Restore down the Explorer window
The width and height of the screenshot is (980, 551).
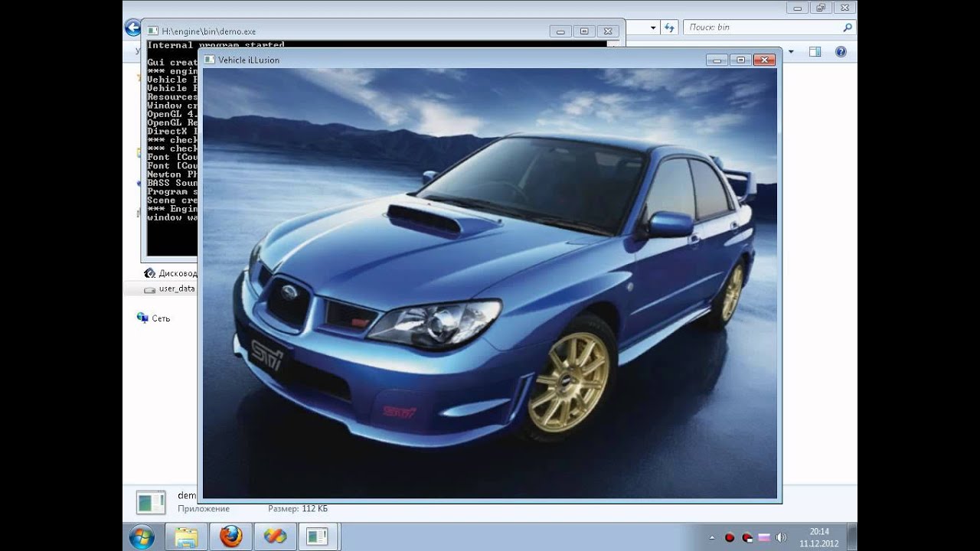pyautogui.click(x=821, y=8)
